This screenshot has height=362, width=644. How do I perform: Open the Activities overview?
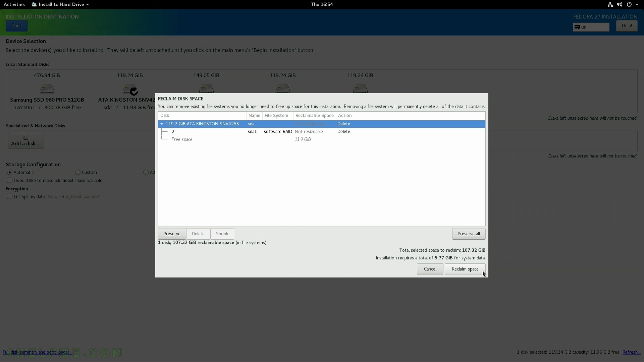14,4
